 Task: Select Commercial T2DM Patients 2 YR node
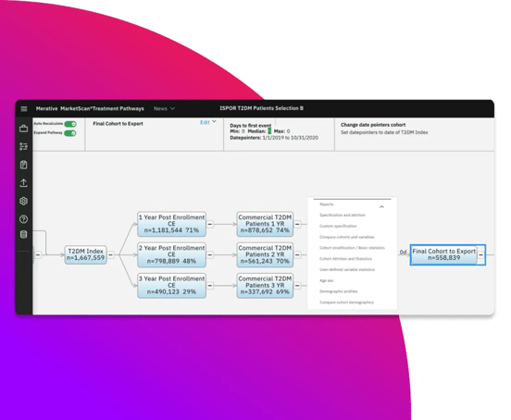pos(265,254)
